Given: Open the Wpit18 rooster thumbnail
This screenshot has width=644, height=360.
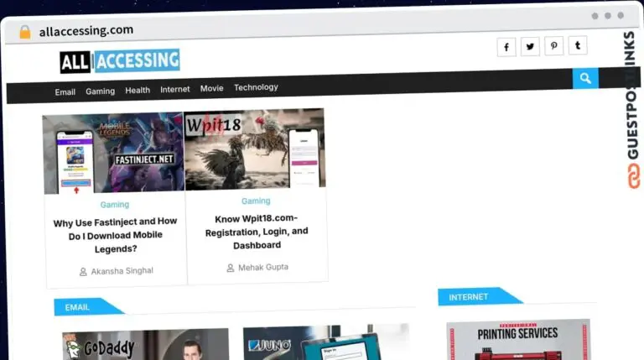Looking at the screenshot, I should pos(255,149).
